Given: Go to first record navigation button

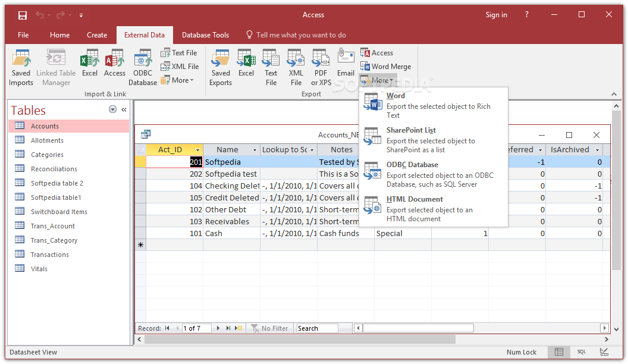Looking at the screenshot, I should tap(167, 328).
